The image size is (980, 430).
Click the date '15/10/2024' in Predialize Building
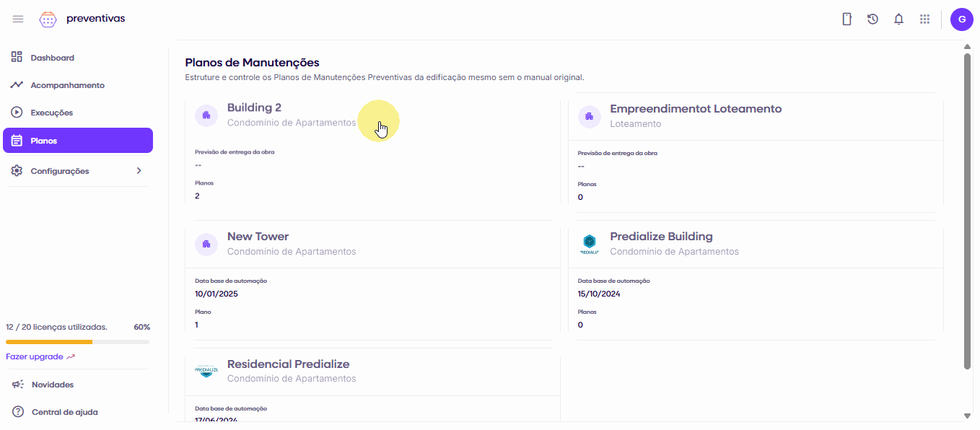click(x=599, y=294)
